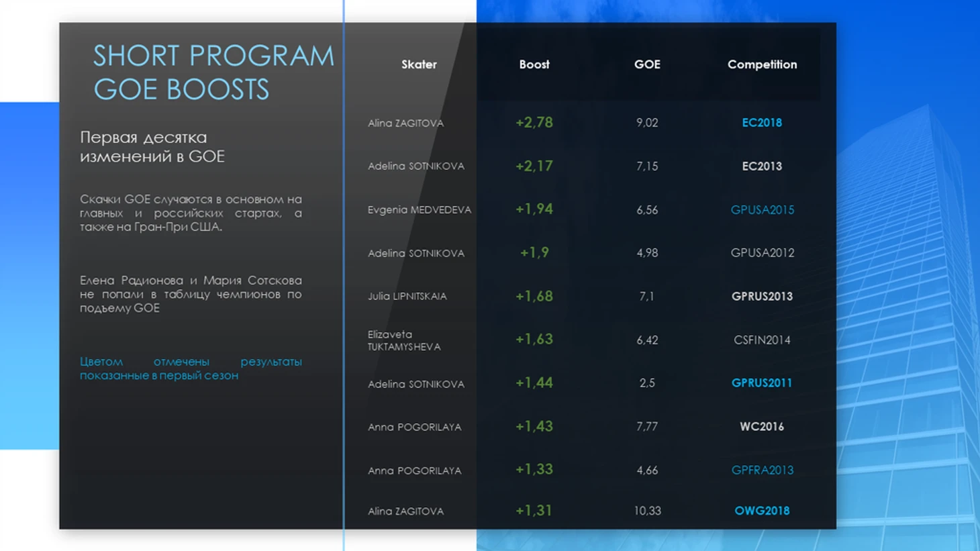
Task: Select Adelina SOTNIKOVA in the EC2013 row
Action: tap(416, 166)
